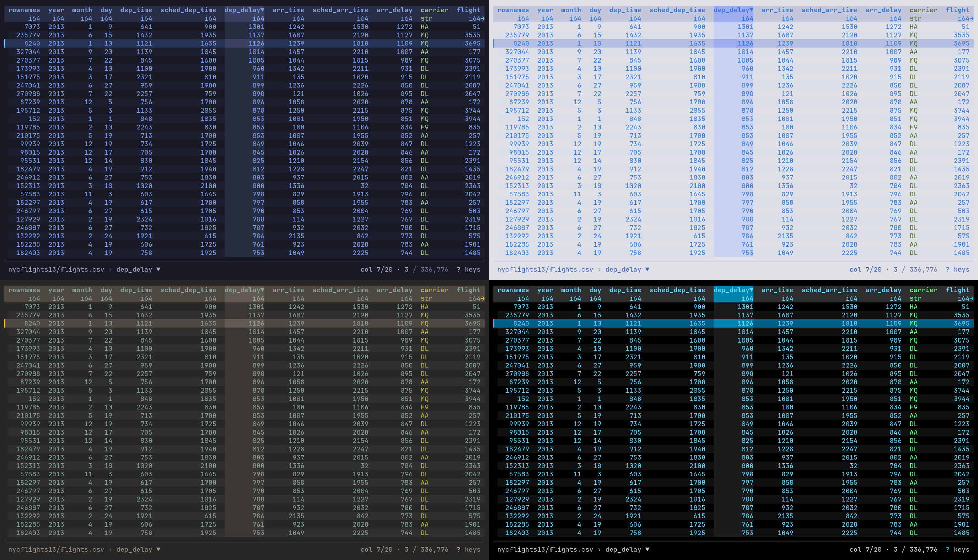Click the dep_delay sort arrow in the black-theme pane header

click(x=751, y=290)
